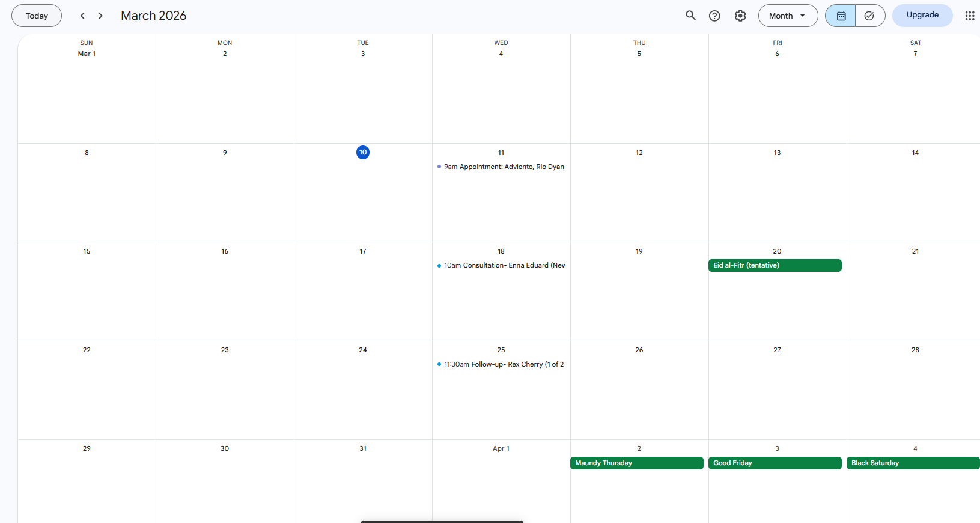
Task: Select date 14 in March
Action: point(915,153)
